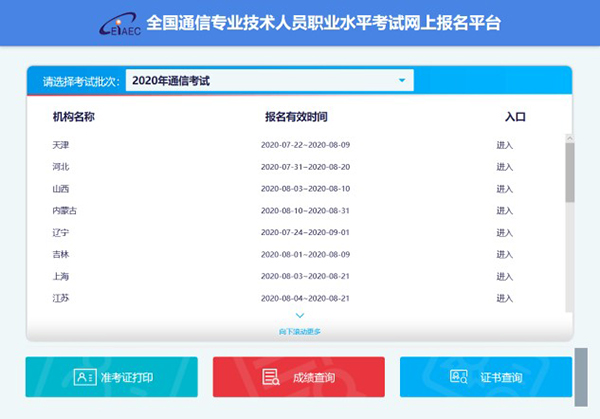Click the 向下滚动更多 text link
Viewport: 600px width, 419px height.
coord(300,331)
